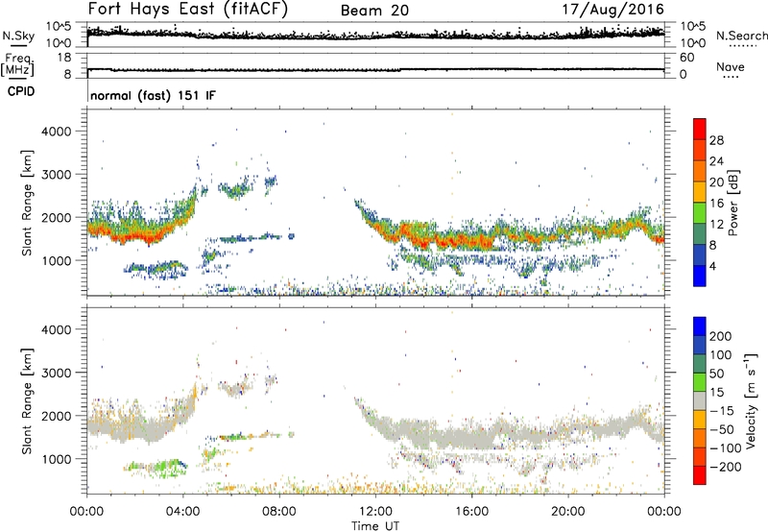The height and width of the screenshot is (532, 768).
Task: Click the gray segment of the velocity colorbar
Action: click(x=700, y=401)
